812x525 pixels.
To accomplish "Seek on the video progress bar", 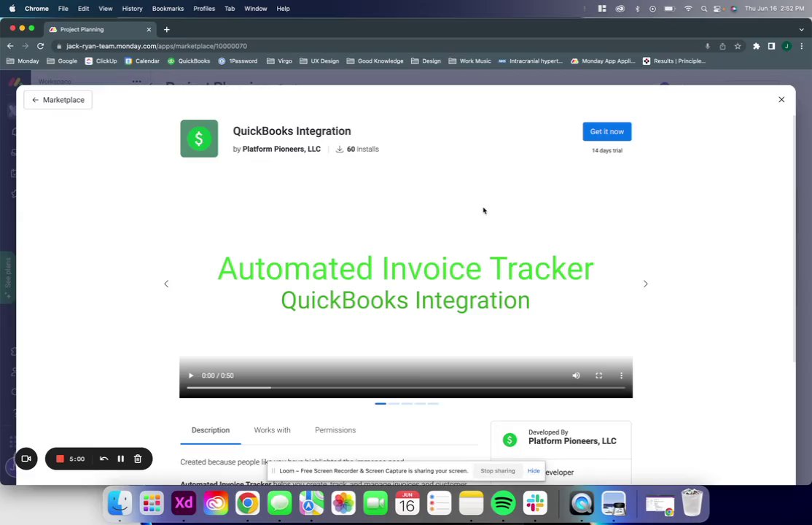I will [406, 388].
